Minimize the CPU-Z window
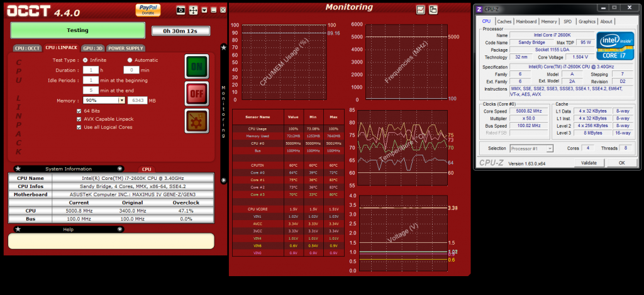This screenshot has width=644, height=295. (x=604, y=8)
